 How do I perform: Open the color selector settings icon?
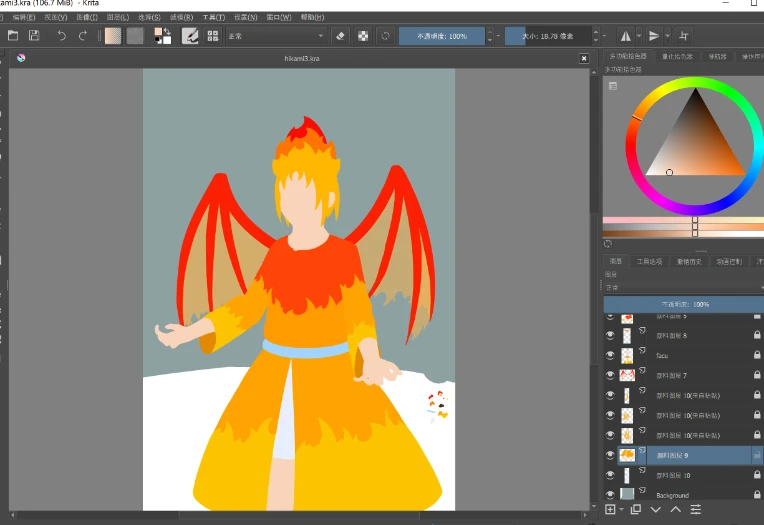[613, 86]
